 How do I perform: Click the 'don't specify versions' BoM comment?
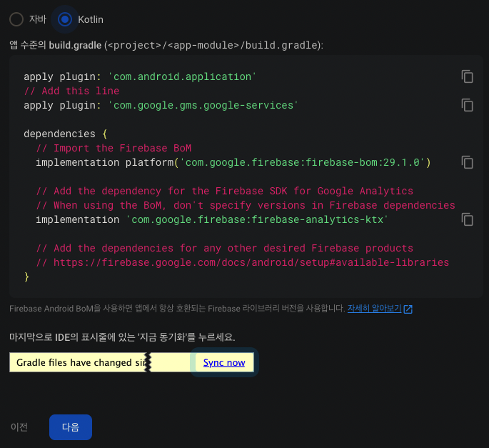246,205
